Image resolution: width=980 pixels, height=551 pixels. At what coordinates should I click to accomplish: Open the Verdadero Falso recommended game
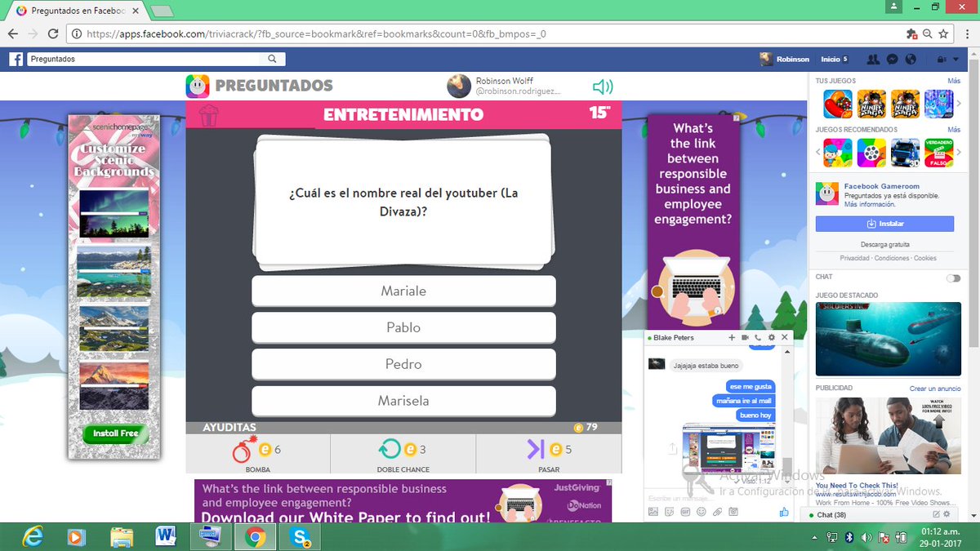point(938,152)
